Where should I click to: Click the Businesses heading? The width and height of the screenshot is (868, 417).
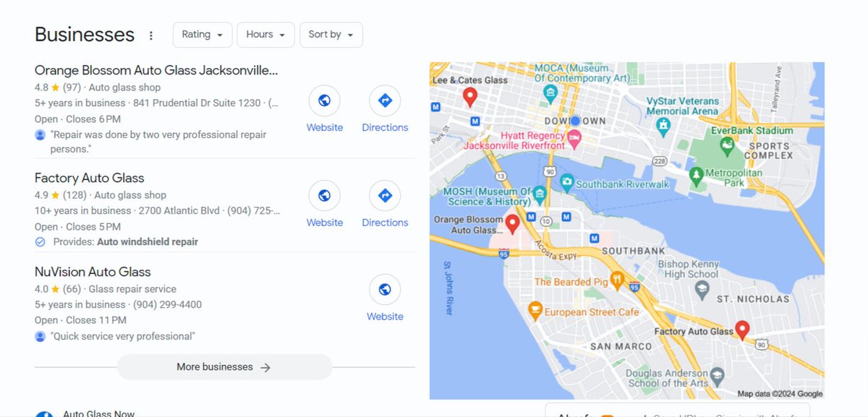tap(85, 35)
